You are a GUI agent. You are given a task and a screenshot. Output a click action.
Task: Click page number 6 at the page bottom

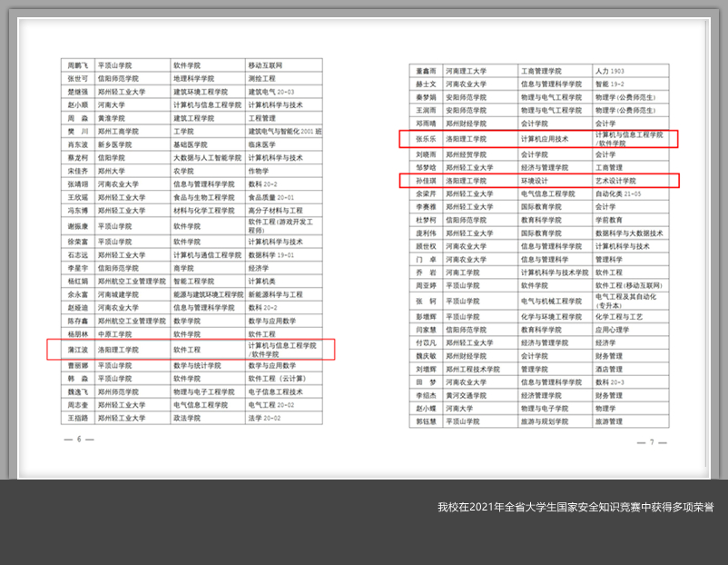(78, 439)
